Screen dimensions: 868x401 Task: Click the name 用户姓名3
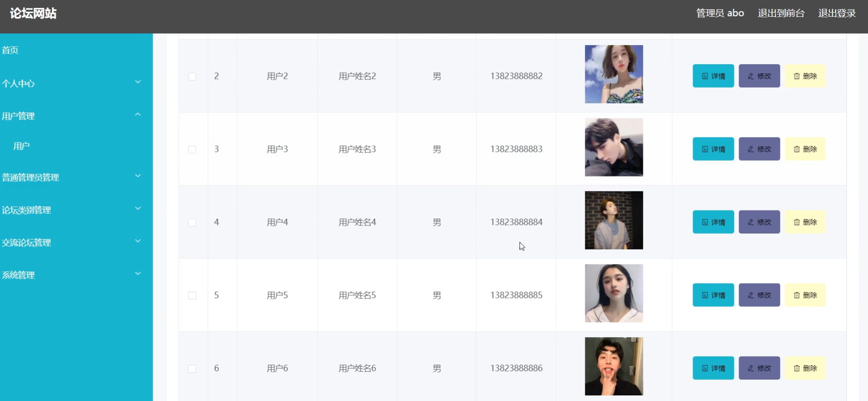pos(357,149)
